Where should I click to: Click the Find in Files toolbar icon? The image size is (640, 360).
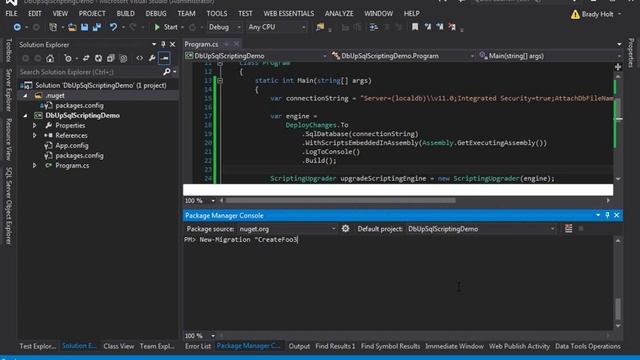(x=320, y=27)
